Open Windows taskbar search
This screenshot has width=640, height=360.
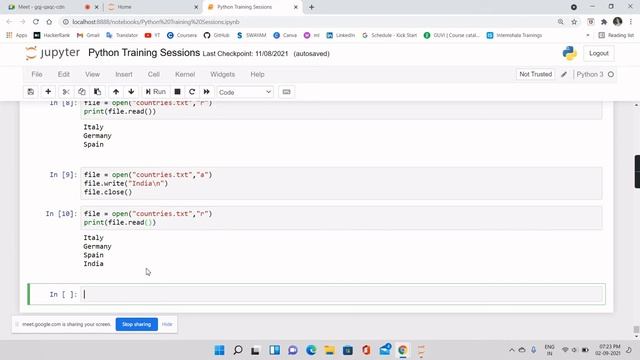coord(238,350)
